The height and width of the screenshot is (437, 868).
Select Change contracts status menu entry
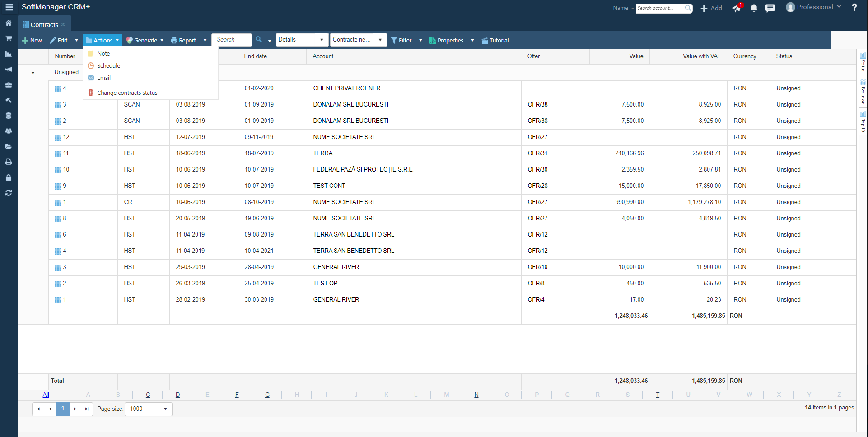pos(127,93)
